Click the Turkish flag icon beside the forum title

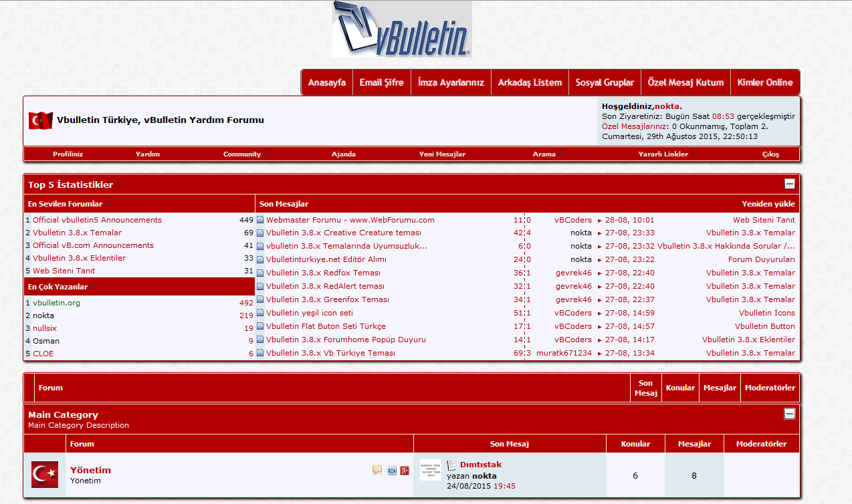tap(40, 120)
